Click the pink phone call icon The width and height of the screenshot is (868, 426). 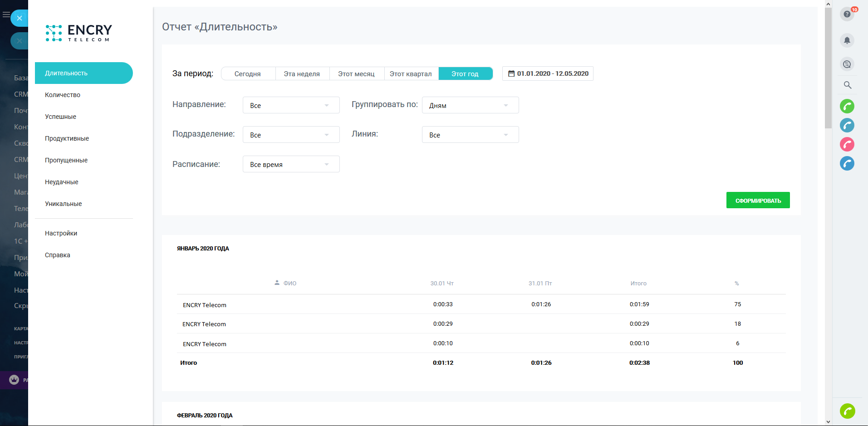[847, 144]
